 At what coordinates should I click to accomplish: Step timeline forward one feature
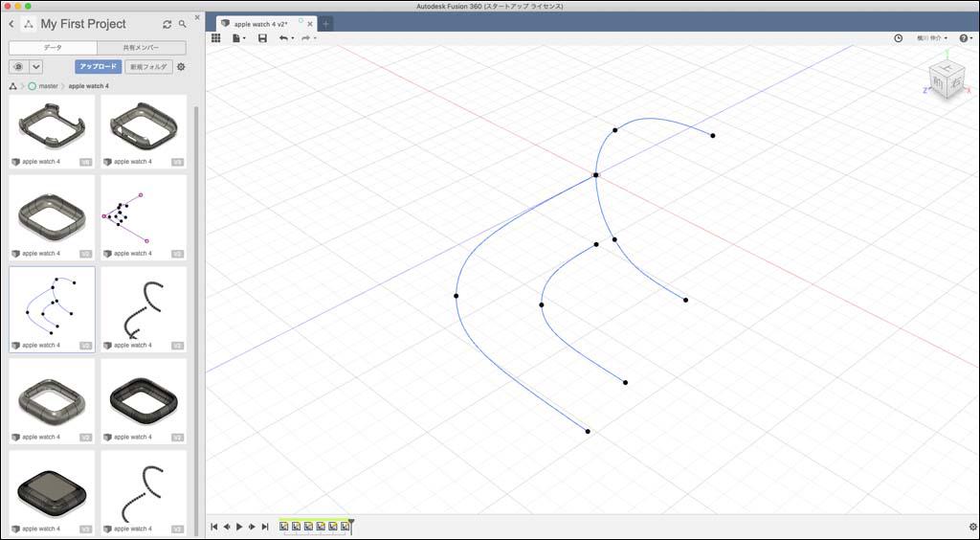pos(252,527)
